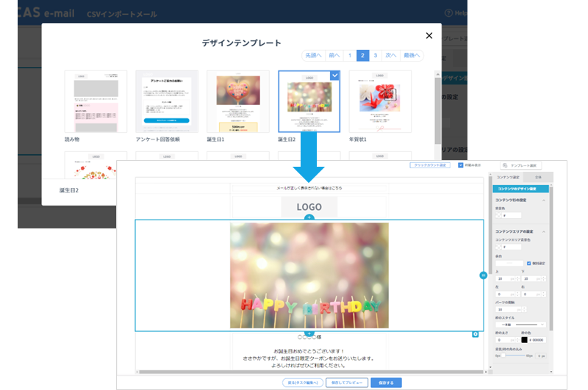The image size is (588, 390).
Task: Select the Happy Birthday image block
Action: (309, 275)
